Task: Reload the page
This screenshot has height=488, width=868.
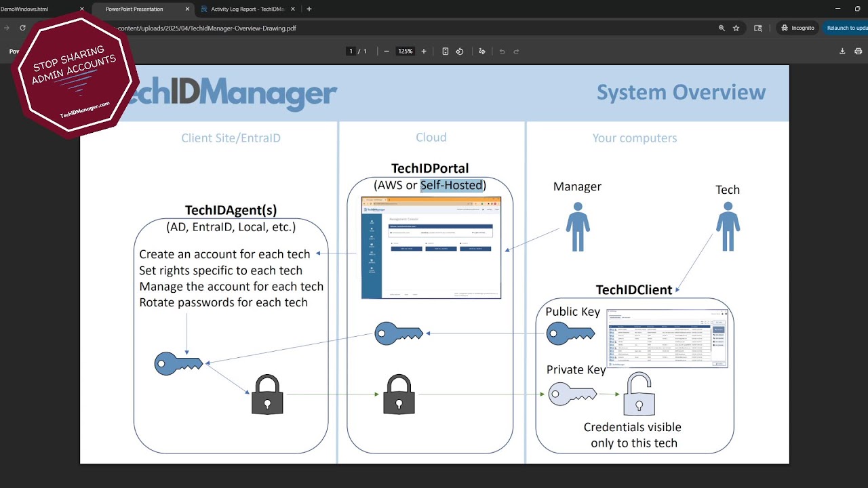Action: (x=22, y=28)
